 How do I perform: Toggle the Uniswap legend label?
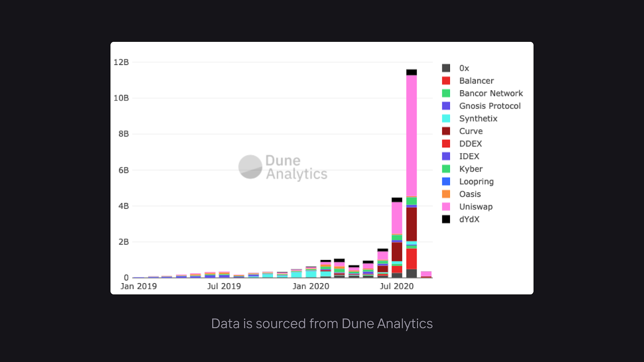click(x=476, y=207)
